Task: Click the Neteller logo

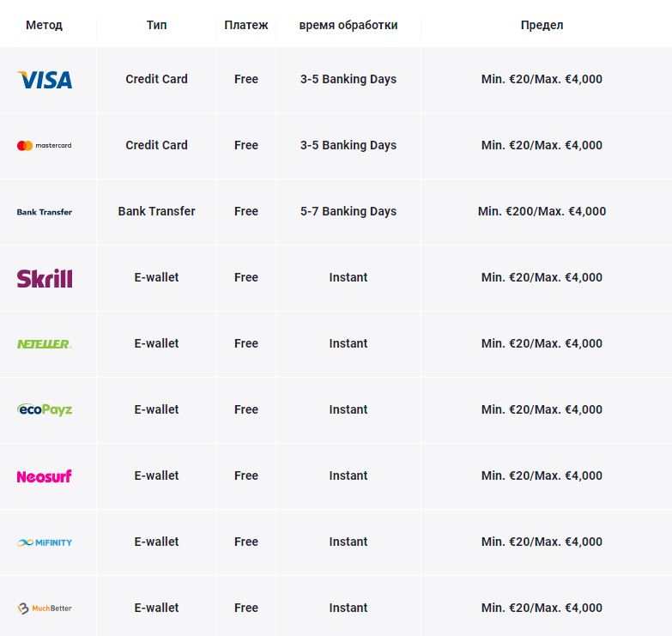Action: [45, 344]
